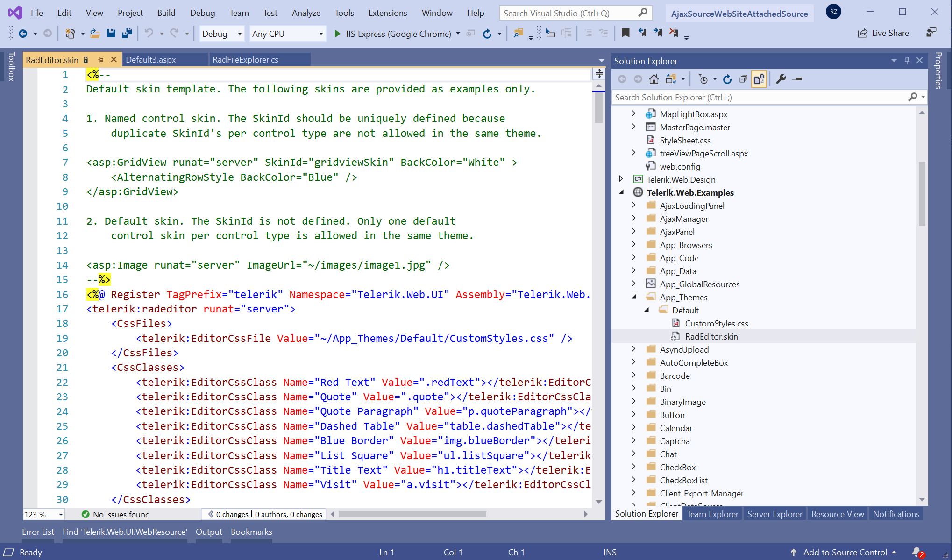Click the Solution Explorer vertical scrollbar thumb
Image resolution: width=952 pixels, height=560 pixels.
(x=922, y=194)
